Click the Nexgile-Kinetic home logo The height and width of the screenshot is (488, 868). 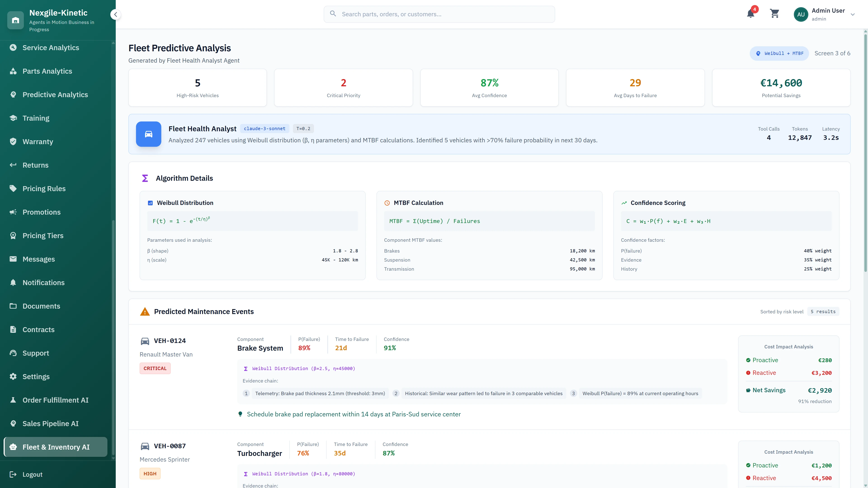coord(16,20)
